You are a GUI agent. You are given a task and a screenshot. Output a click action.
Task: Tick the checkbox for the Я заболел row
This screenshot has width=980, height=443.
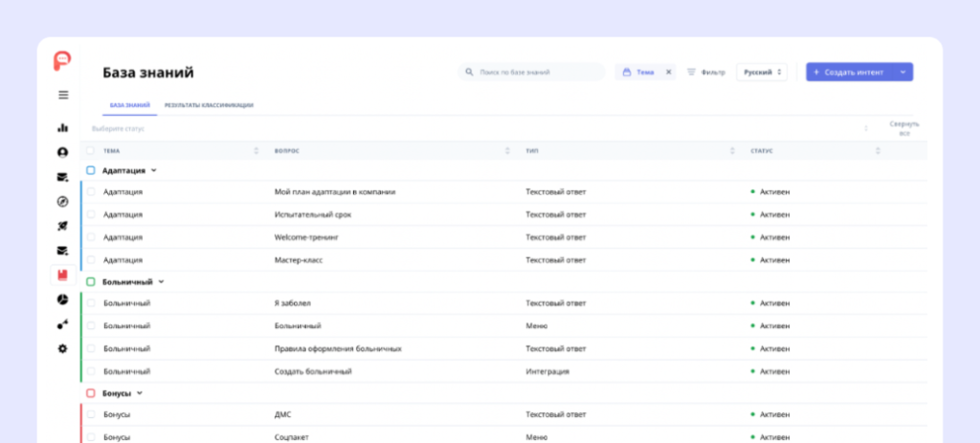pos(91,303)
